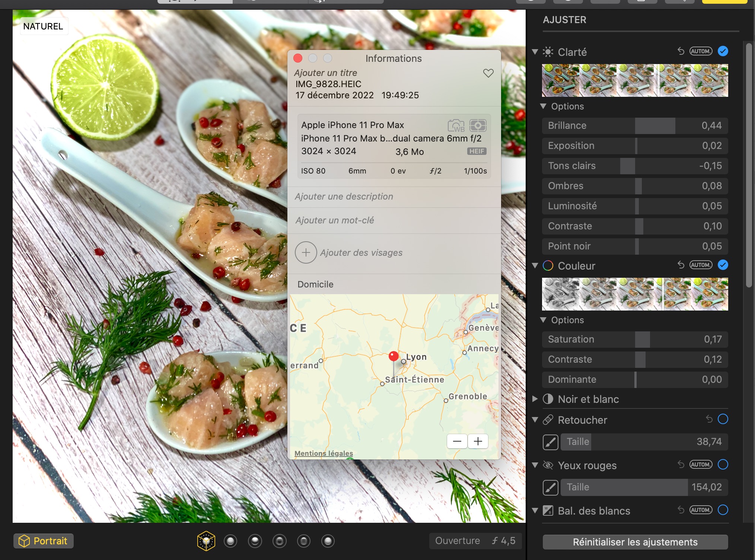Collapse the Couleur section triangle
The height and width of the screenshot is (560, 755).
[535, 266]
